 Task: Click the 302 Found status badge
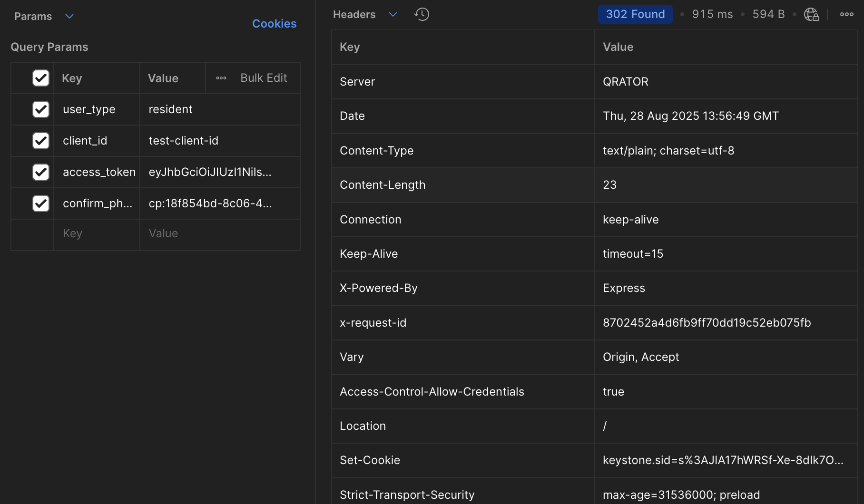(x=635, y=14)
